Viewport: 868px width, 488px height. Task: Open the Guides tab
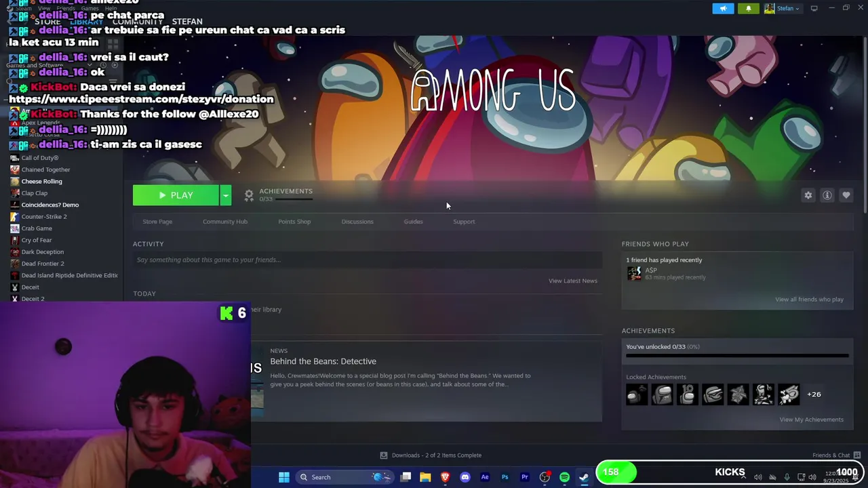pyautogui.click(x=413, y=222)
